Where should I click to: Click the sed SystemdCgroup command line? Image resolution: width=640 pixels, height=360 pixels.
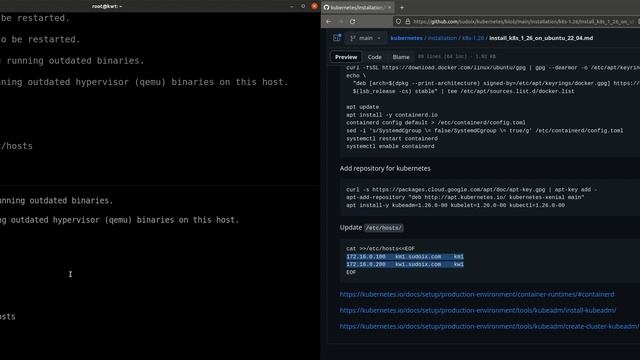coord(484,131)
